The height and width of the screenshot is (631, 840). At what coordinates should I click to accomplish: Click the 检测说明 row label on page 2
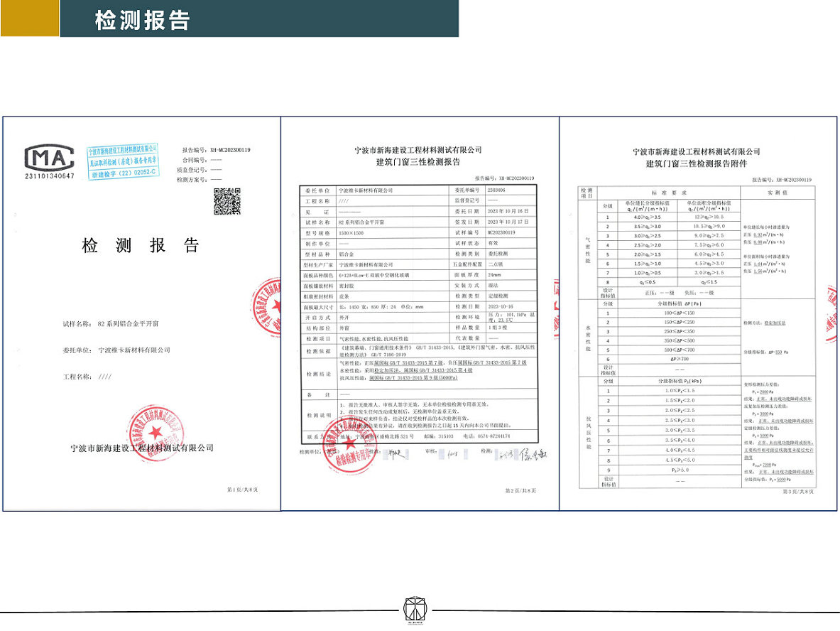318,416
